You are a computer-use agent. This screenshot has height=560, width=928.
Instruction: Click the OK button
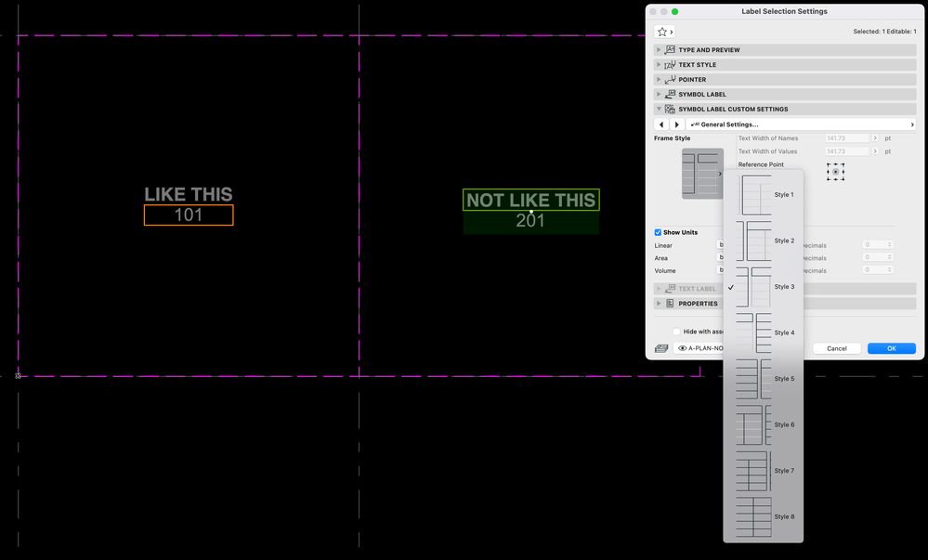(x=890, y=348)
